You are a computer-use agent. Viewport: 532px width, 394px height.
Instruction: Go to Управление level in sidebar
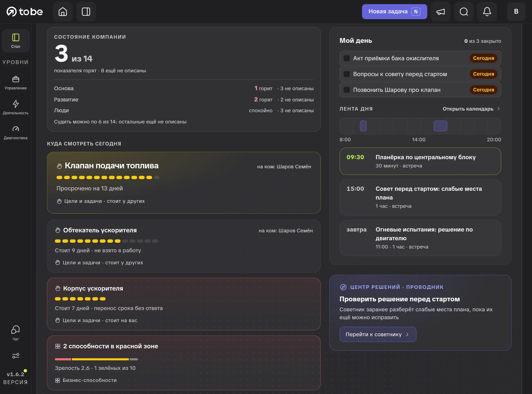(x=16, y=83)
